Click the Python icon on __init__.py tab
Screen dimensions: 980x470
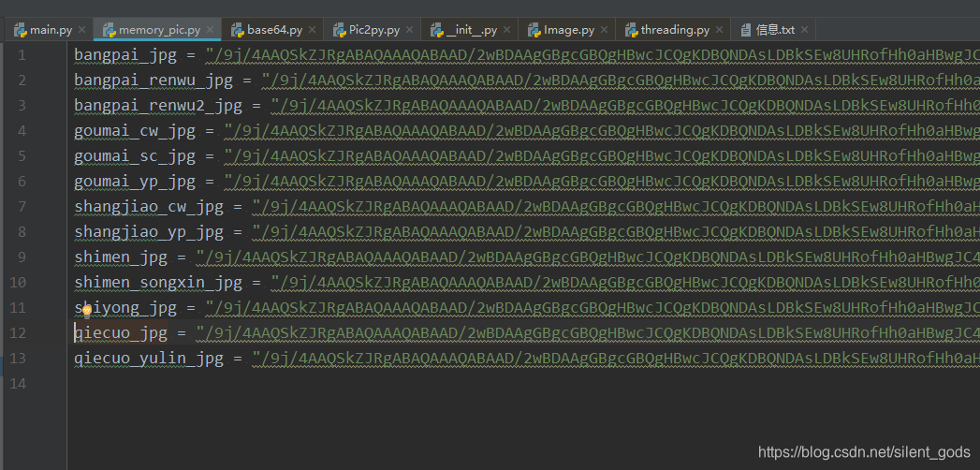(x=437, y=29)
